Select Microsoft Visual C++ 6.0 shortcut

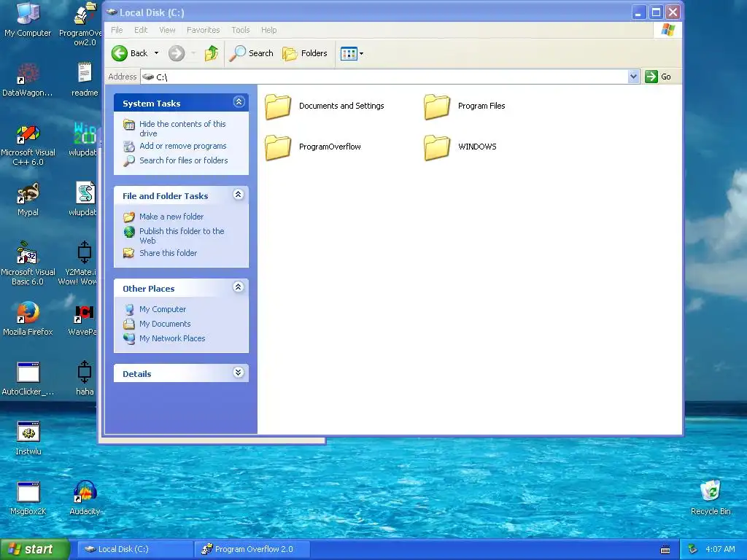click(28, 145)
